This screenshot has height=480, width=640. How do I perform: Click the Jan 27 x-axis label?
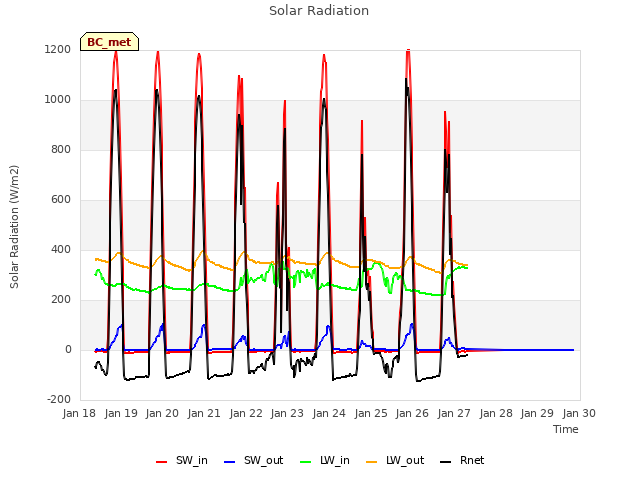tap(454, 413)
